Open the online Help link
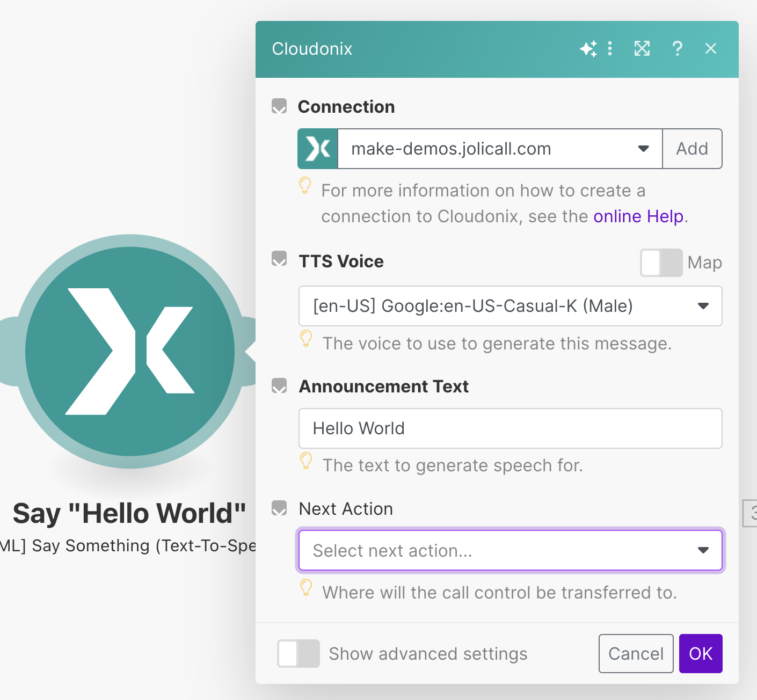Viewport: 757px width, 700px height. (x=638, y=216)
